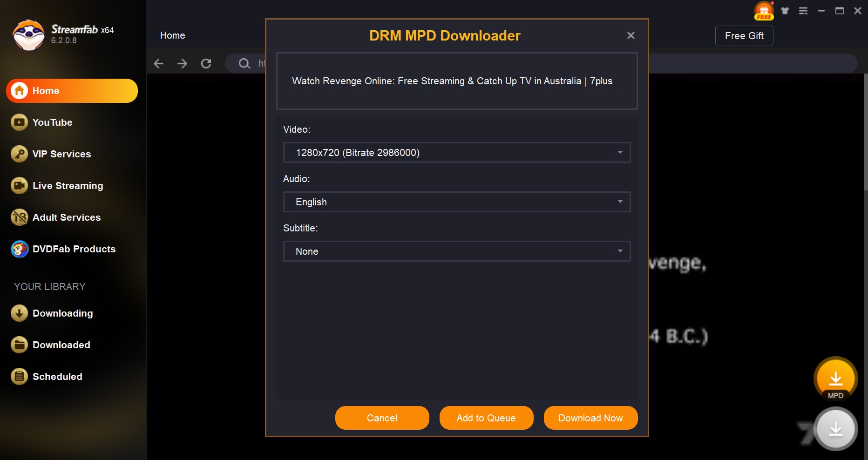868x460 pixels.
Task: Go forward in the browser
Action: pos(183,63)
